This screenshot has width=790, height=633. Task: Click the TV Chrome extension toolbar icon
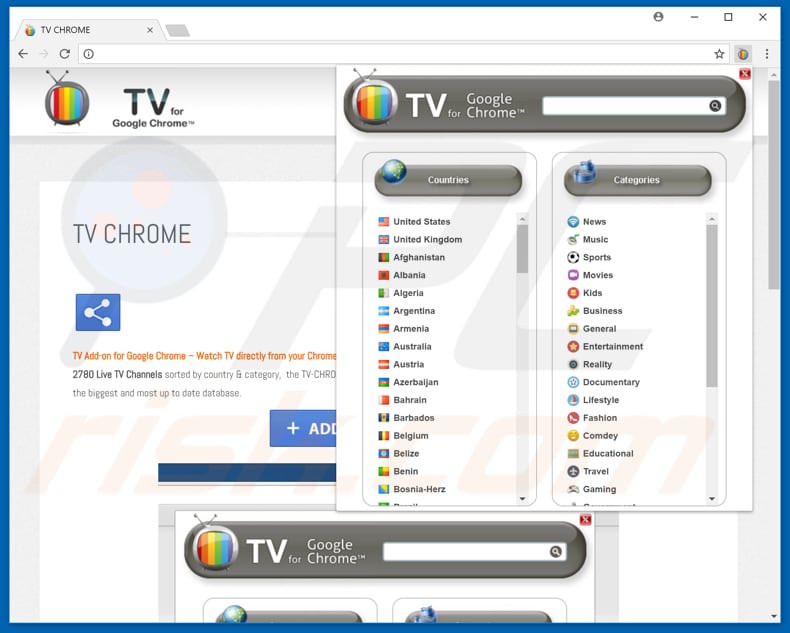(x=743, y=54)
